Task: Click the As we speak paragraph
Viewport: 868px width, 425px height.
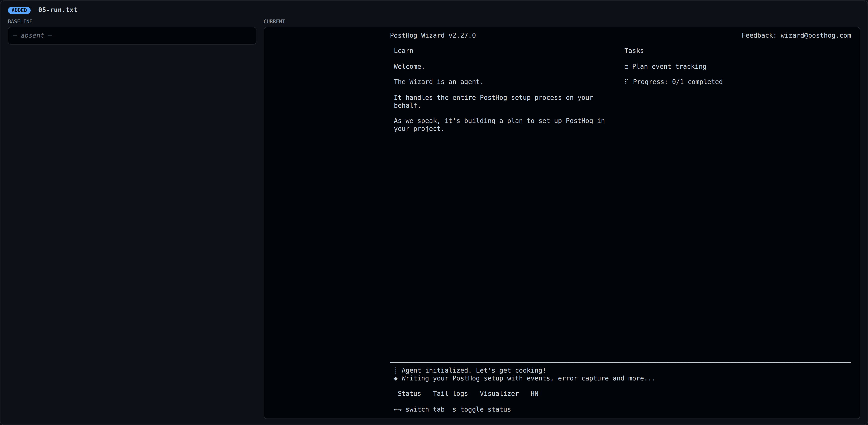Action: [499, 125]
